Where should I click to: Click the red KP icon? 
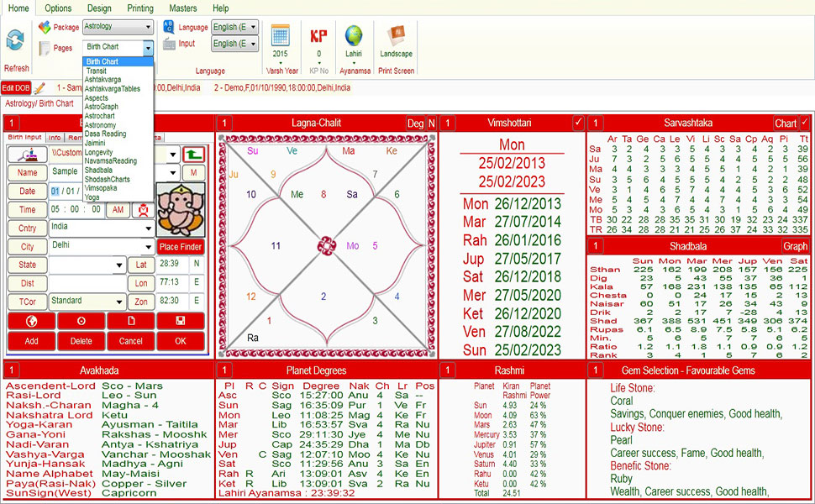click(318, 36)
